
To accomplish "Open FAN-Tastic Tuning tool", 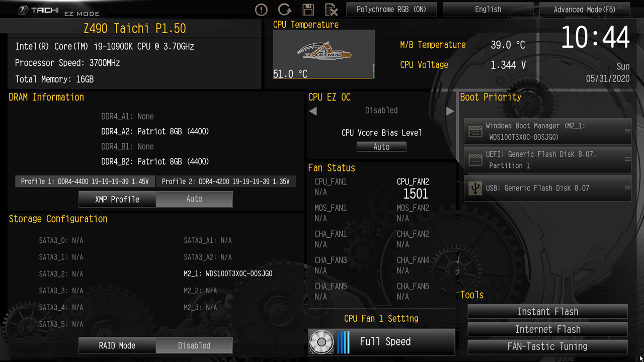I will pos(547,346).
